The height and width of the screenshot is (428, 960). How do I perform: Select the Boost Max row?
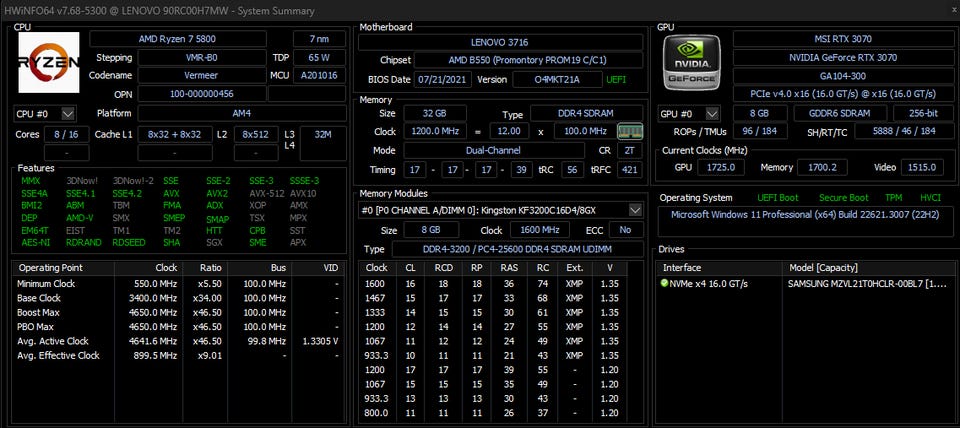(178, 313)
